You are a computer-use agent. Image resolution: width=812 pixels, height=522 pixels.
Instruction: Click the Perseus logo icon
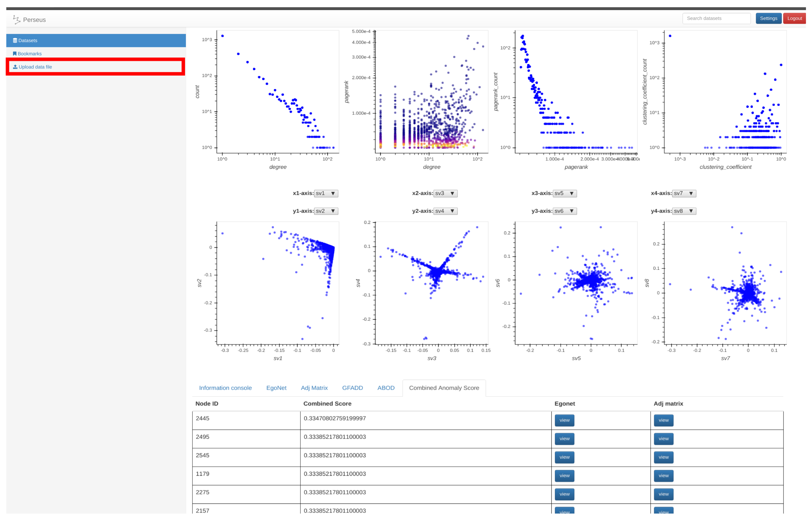(16, 19)
